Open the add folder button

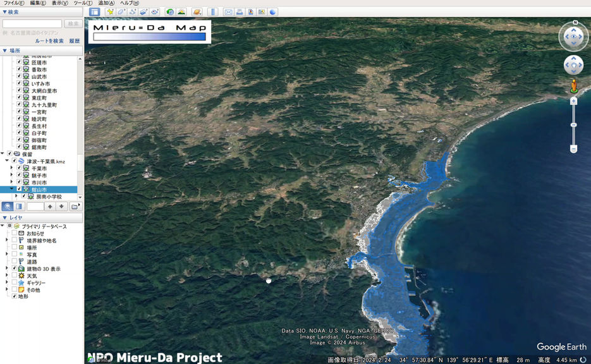click(75, 207)
